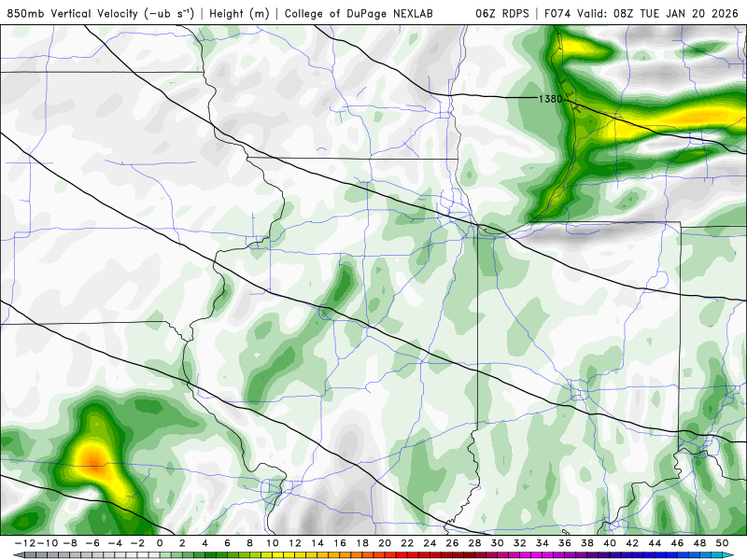Click the "46" color scale value

pos(678,543)
